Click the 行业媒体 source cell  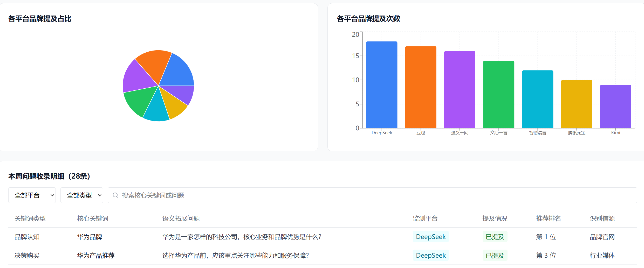click(602, 255)
